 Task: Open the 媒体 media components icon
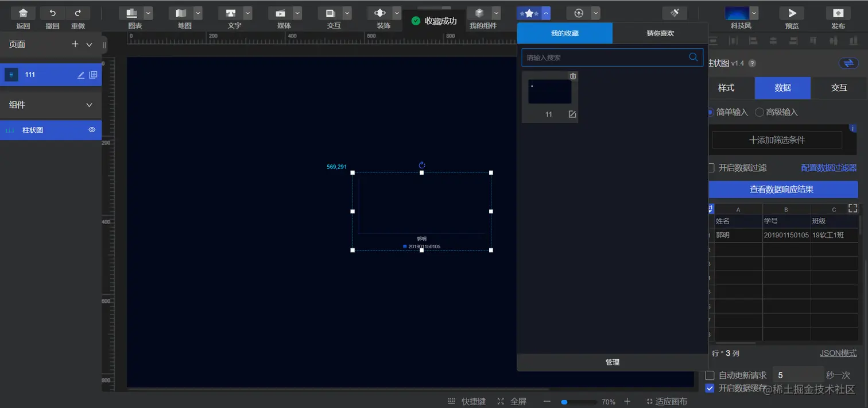(x=281, y=13)
